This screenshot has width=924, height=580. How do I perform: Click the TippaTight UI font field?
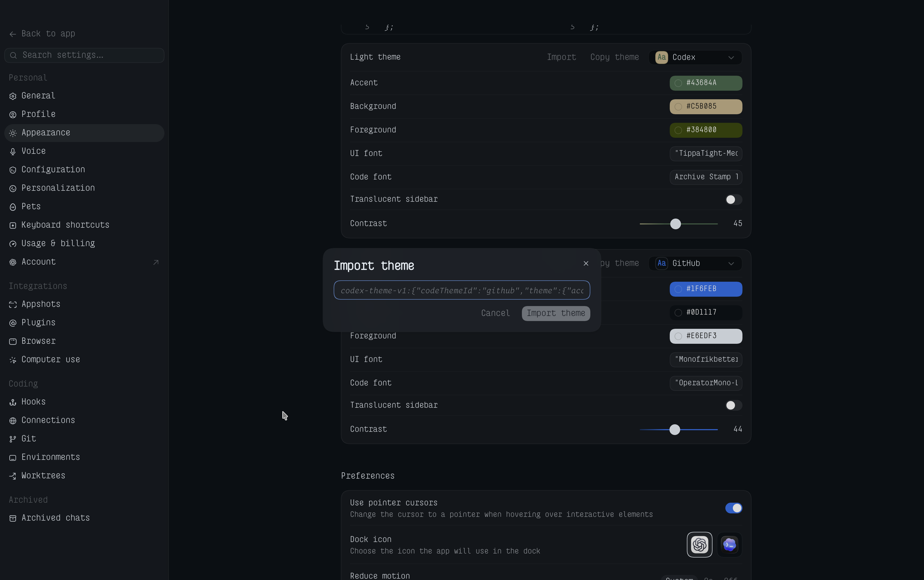click(706, 154)
